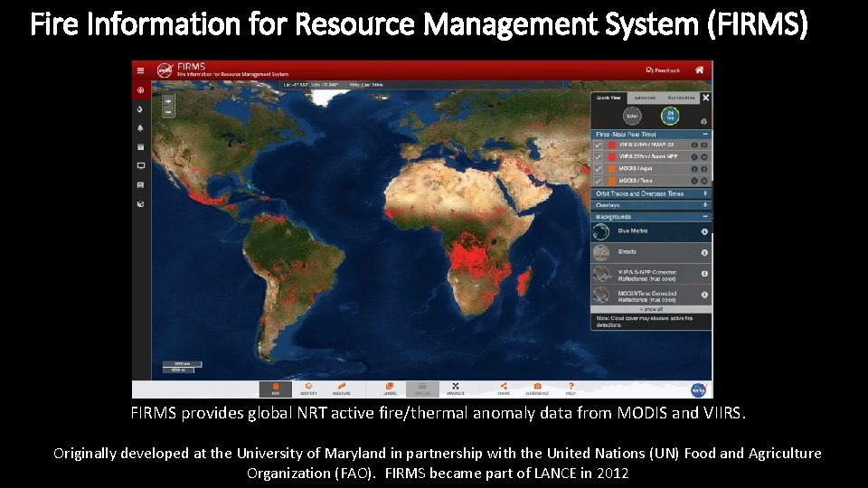Activate the Measure tool
Viewport: 868px width, 488px height.
(x=342, y=389)
